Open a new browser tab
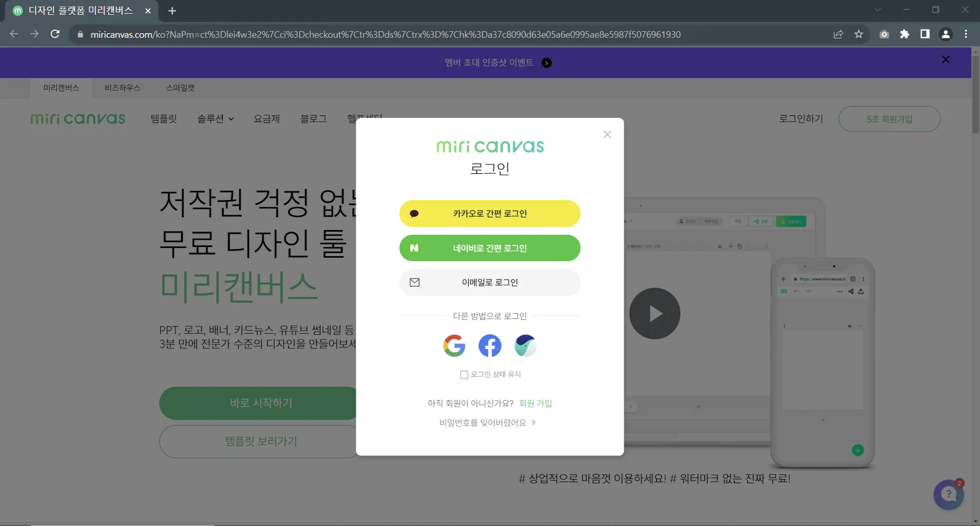The image size is (980, 526). [x=172, y=11]
